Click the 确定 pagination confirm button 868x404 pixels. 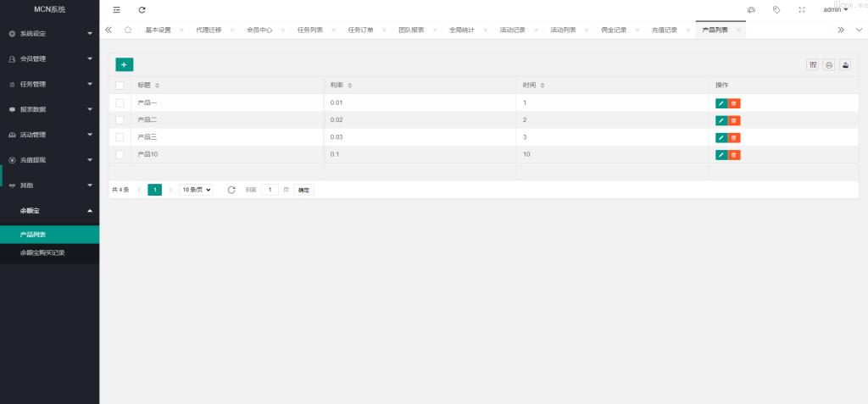[303, 190]
